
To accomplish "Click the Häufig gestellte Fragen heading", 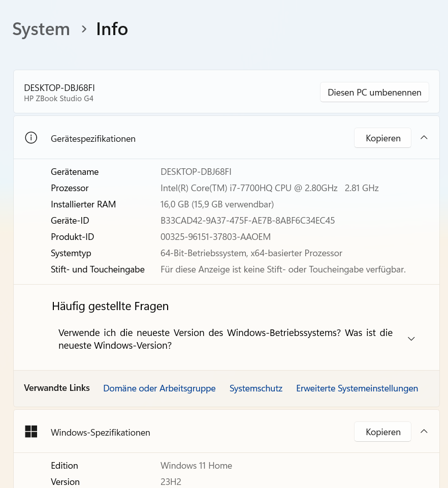I will tap(110, 306).
